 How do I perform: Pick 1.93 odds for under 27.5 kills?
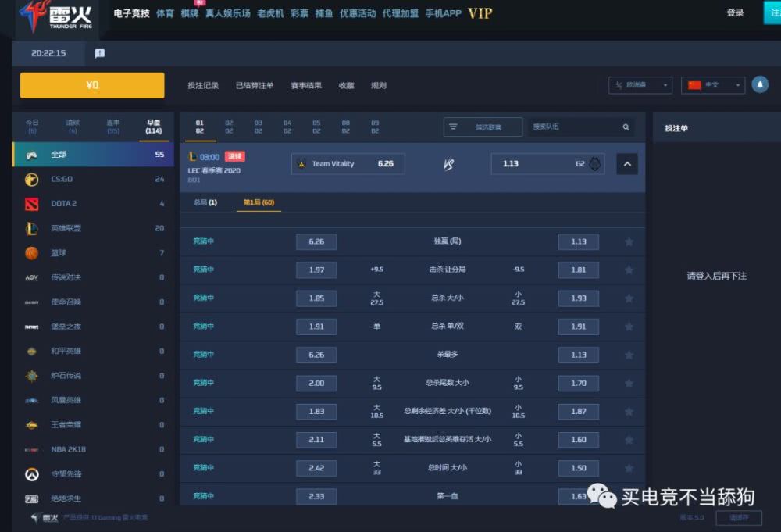578,298
